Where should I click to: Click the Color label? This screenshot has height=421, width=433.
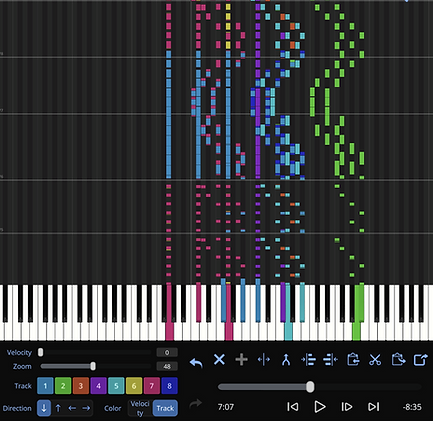pyautogui.click(x=112, y=408)
